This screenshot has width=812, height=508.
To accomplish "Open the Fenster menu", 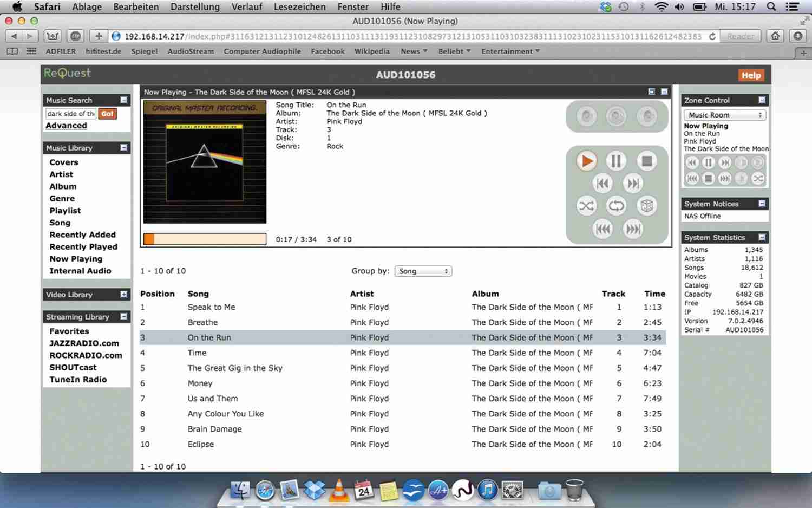I will tap(353, 7).
